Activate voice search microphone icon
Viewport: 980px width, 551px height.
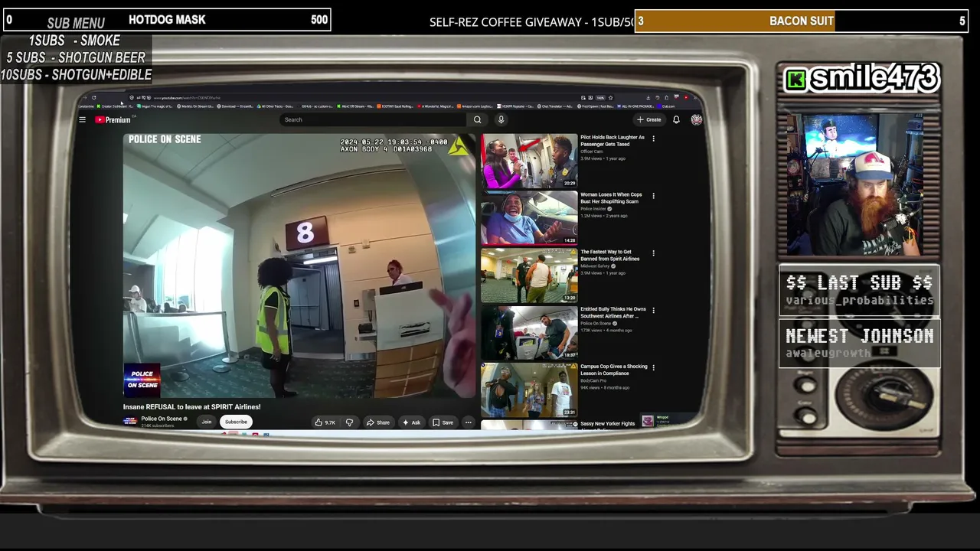click(x=501, y=119)
